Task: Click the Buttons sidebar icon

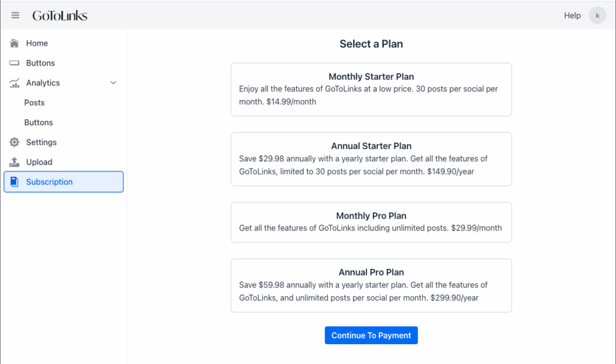Action: (14, 63)
